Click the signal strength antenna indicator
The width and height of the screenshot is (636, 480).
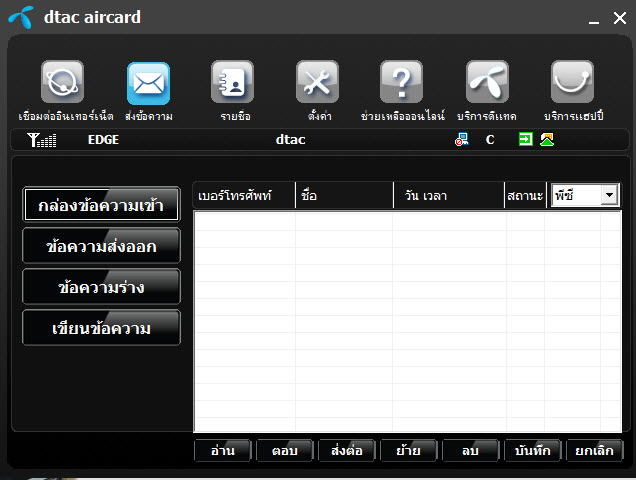42,140
